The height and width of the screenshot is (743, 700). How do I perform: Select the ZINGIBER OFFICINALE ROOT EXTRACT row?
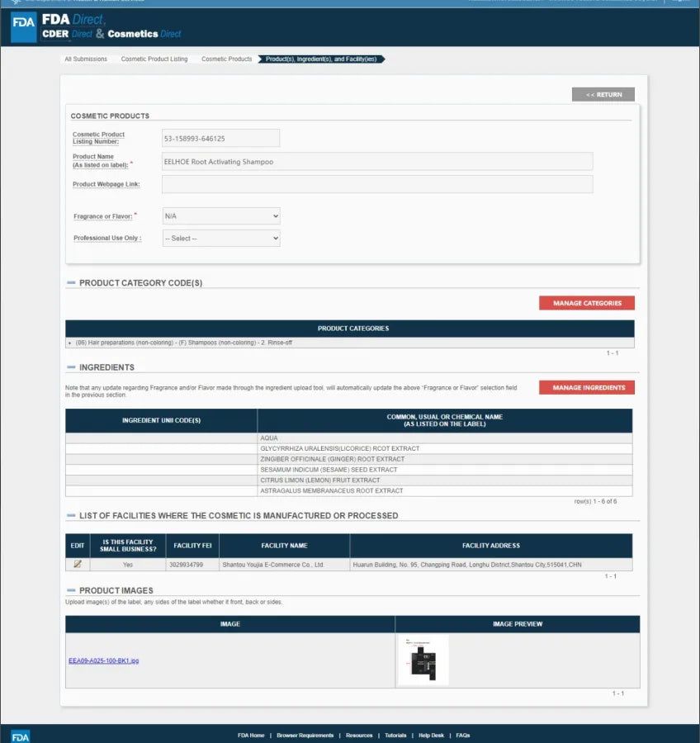click(349, 459)
